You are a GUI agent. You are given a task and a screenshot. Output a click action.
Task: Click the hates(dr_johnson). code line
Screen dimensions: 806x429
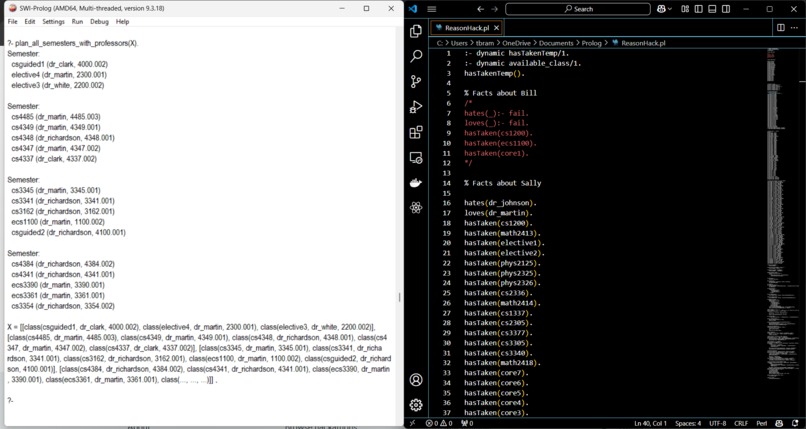(x=501, y=203)
